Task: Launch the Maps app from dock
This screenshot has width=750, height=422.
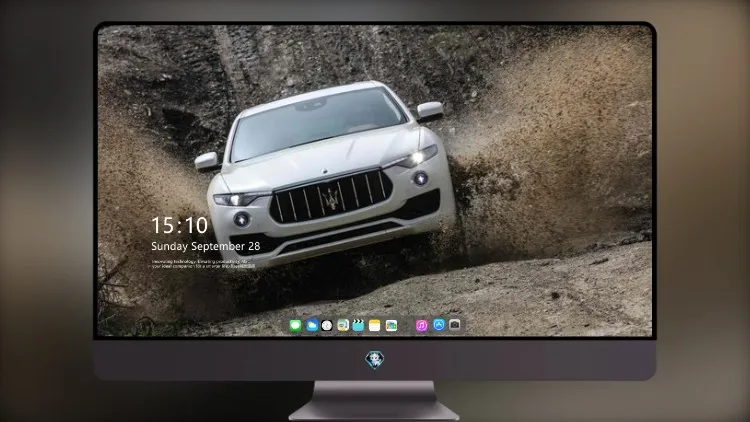Action: 343,326
